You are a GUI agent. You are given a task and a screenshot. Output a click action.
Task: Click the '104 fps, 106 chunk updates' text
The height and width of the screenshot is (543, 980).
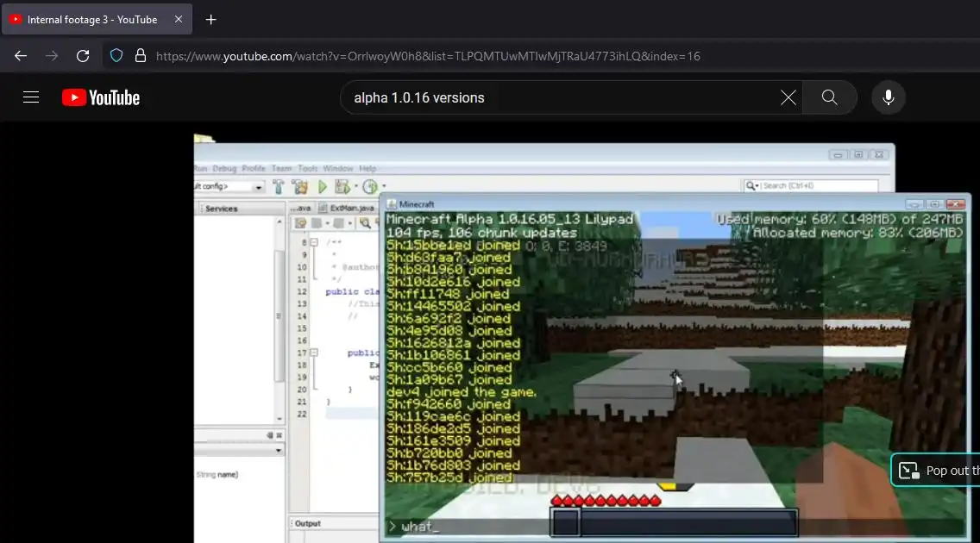click(x=481, y=233)
